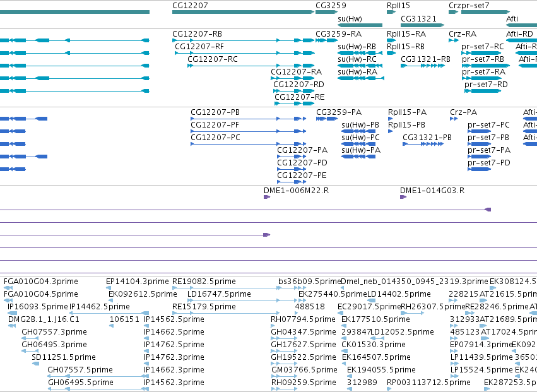Viewport: 537px width, 392px height.
Task: Open EST label CK01530.3prime
Action: 374,345
